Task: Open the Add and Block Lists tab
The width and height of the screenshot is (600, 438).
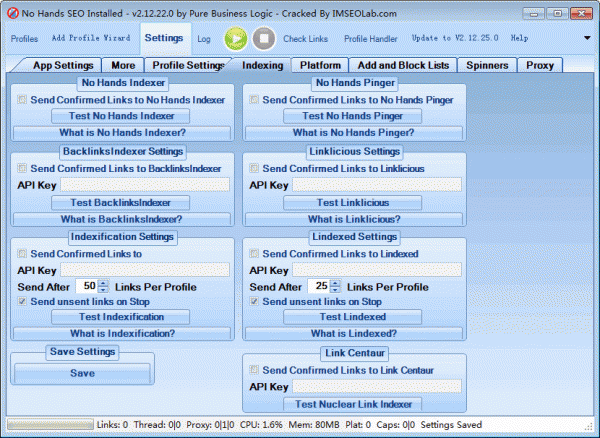Action: click(x=403, y=65)
